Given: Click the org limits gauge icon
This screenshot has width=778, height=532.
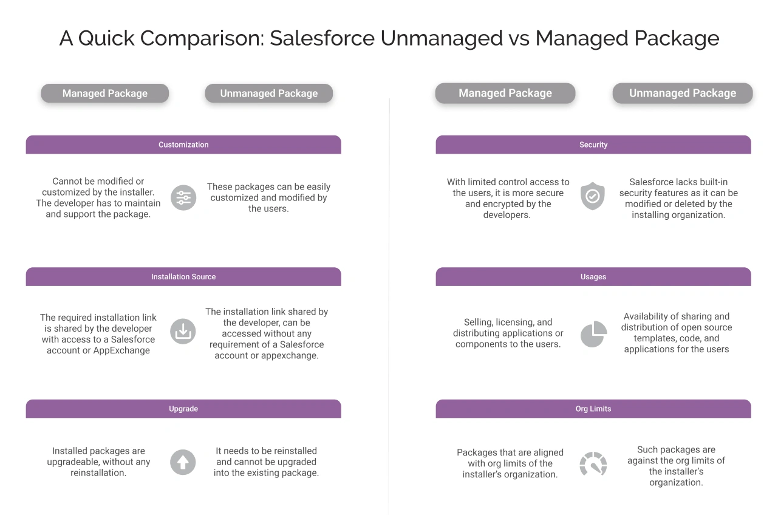Looking at the screenshot, I should 593,463.
